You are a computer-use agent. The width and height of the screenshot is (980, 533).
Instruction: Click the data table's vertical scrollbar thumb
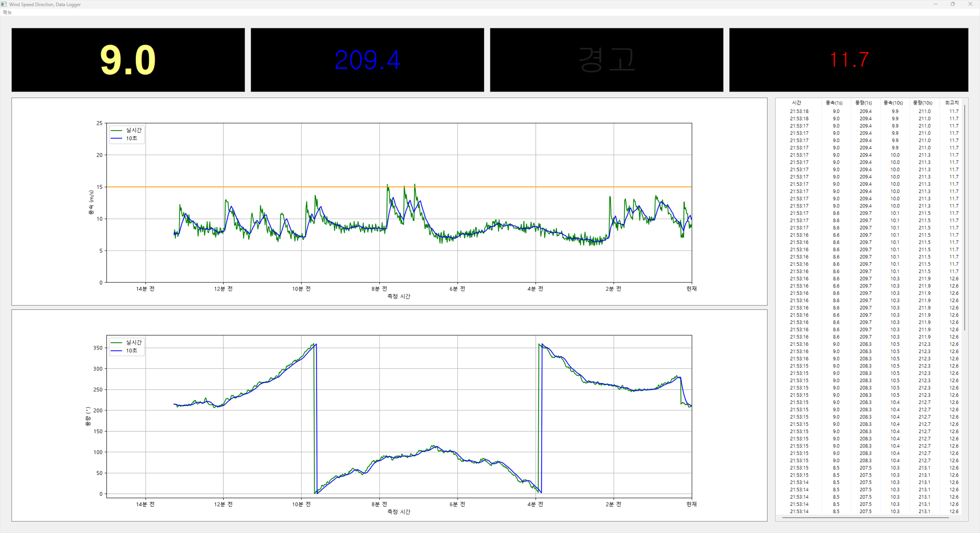[x=964, y=218]
